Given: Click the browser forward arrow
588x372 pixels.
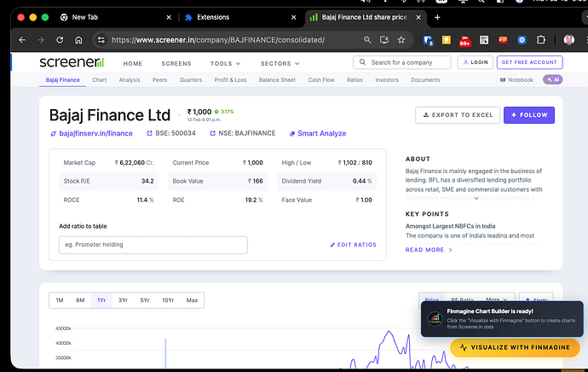Looking at the screenshot, I should point(41,40).
